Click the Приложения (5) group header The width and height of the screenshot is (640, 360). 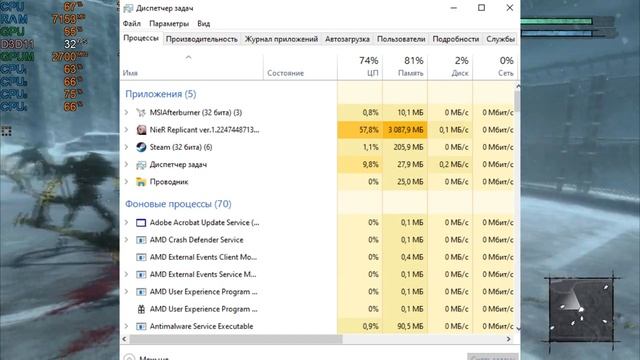(x=161, y=94)
